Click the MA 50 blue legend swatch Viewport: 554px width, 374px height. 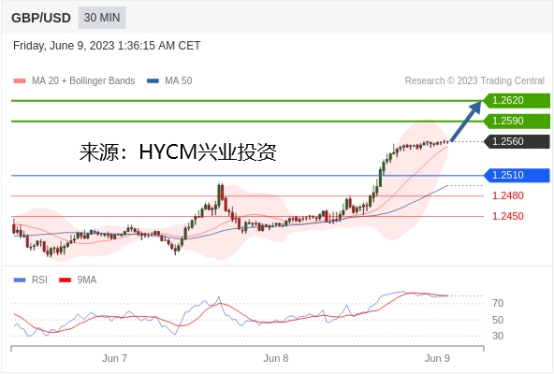click(153, 81)
